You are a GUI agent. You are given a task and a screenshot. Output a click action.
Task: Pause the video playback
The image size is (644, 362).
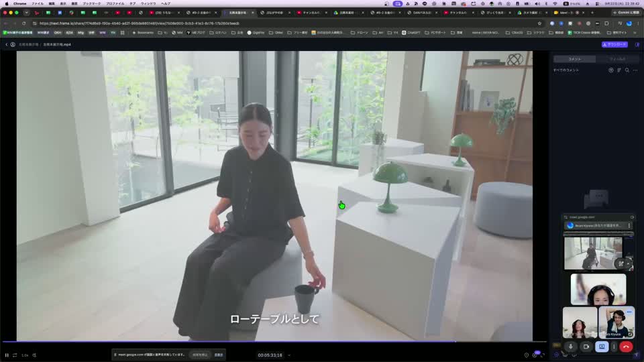click(7, 355)
